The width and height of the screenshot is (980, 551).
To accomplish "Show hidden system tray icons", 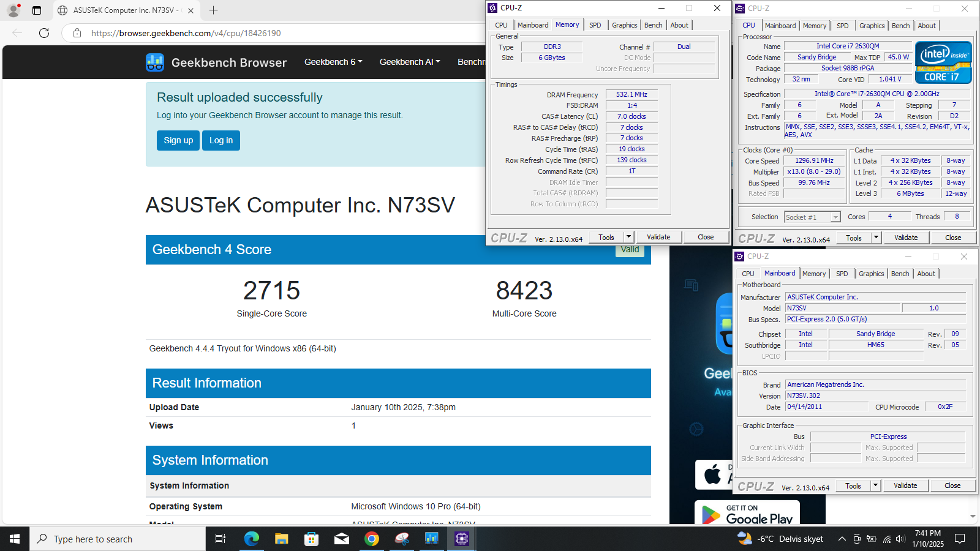I will point(842,539).
